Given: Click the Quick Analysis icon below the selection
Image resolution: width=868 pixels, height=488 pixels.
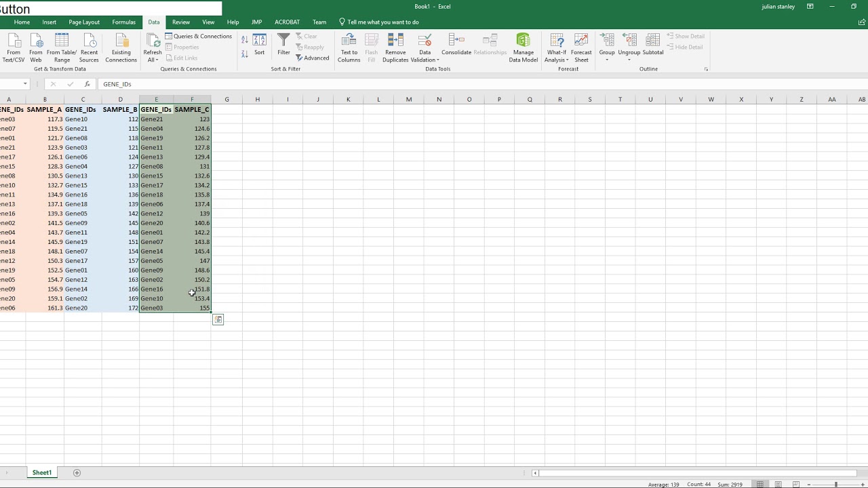Looking at the screenshot, I should (x=218, y=319).
